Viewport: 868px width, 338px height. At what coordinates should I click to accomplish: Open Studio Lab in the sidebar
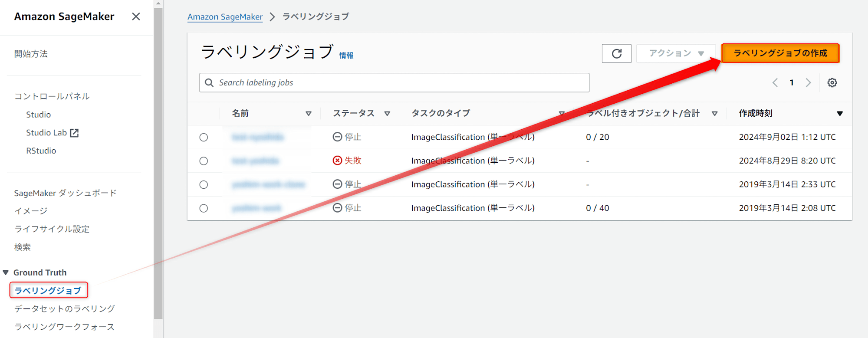pos(46,133)
